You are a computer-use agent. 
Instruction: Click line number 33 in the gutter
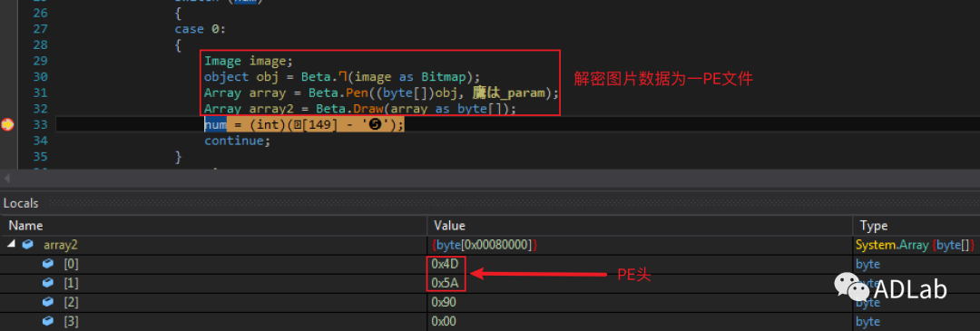tap(40, 124)
